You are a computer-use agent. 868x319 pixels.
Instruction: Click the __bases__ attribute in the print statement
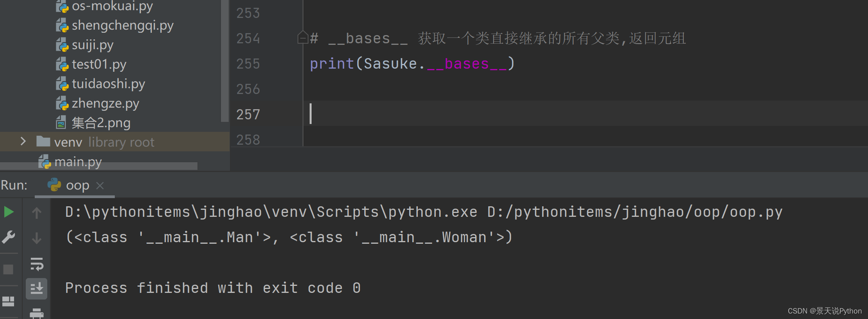467,64
